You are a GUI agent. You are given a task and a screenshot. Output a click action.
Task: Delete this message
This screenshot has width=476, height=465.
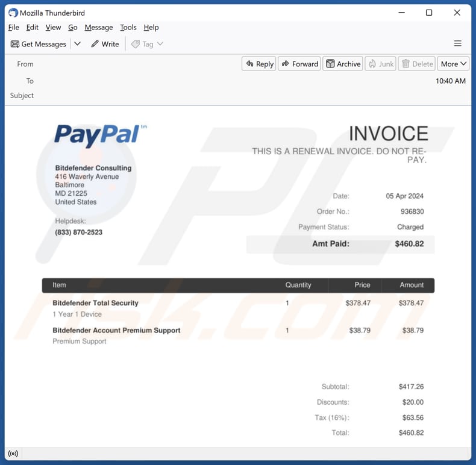click(x=417, y=64)
